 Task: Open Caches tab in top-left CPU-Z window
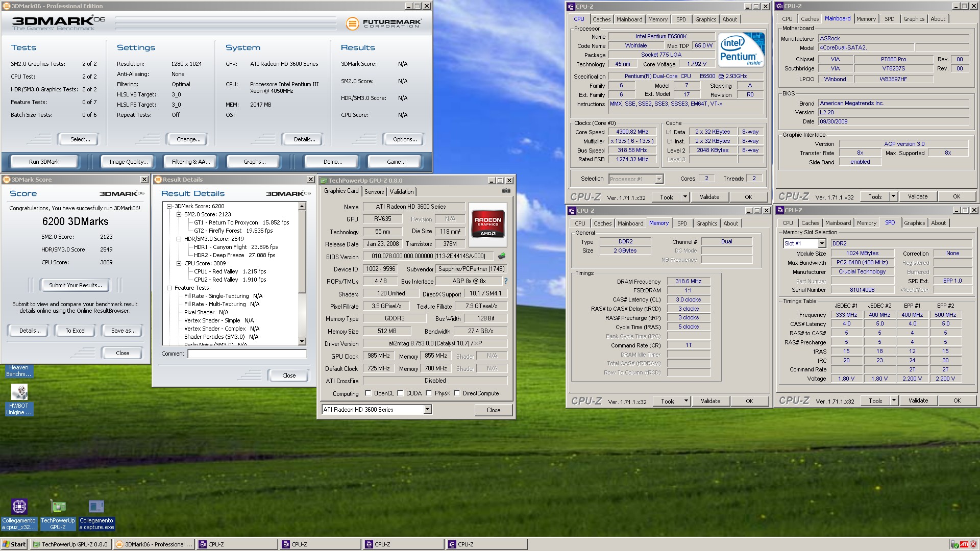(x=602, y=19)
